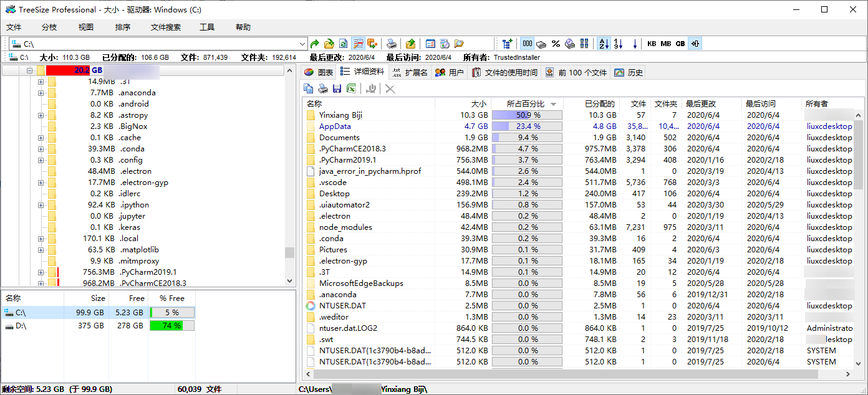Expand the .ipython tree node
868x395 pixels.
click(x=41, y=205)
